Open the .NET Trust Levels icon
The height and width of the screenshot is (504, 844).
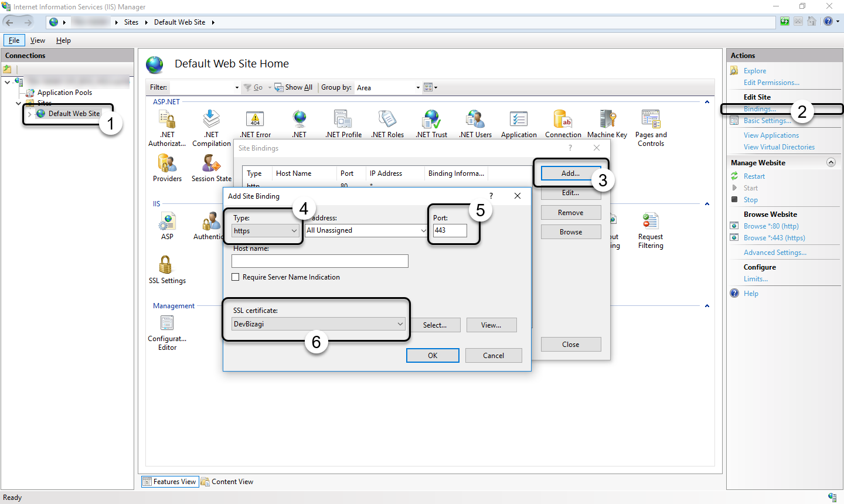click(431, 120)
